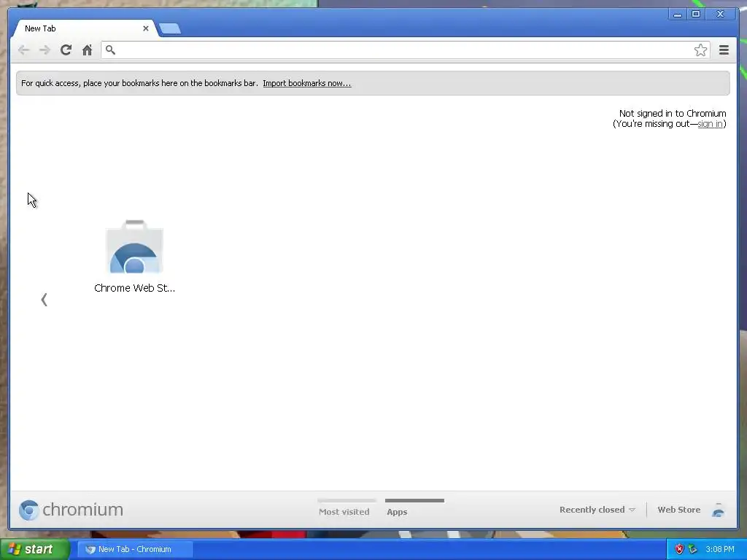The height and width of the screenshot is (560, 747).
Task: Expand the Recently closed dropdown
Action: point(597,510)
